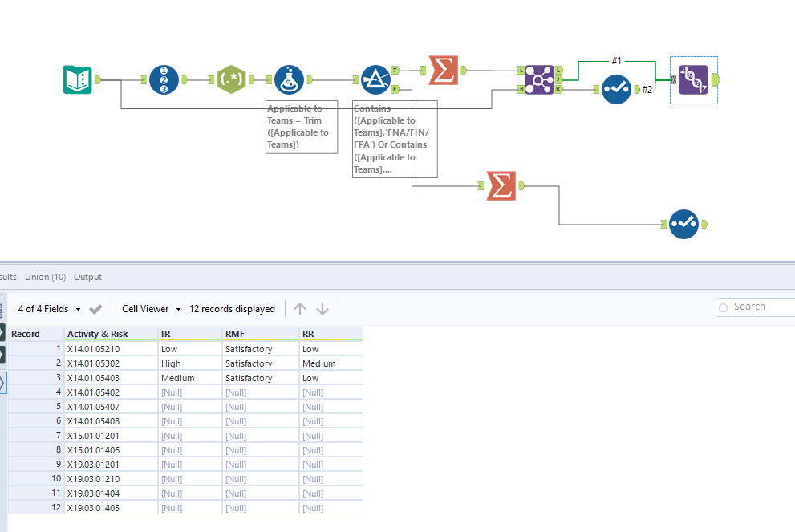795x532 pixels.
Task: Click the Join tool
Action: 540,79
